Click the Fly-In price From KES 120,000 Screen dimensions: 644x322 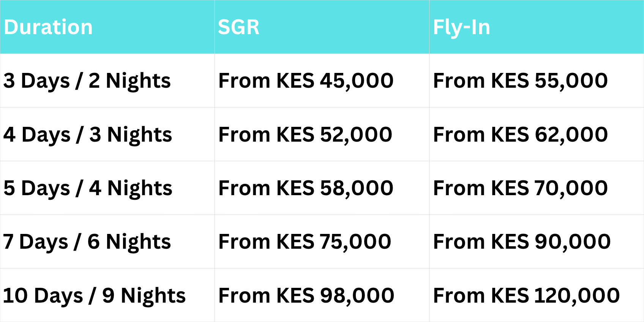tap(526, 296)
